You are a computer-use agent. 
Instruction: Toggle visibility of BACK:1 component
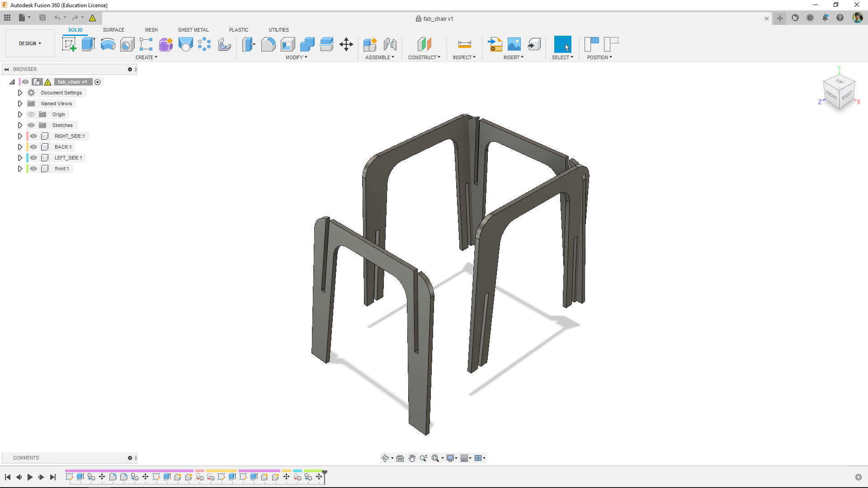pyautogui.click(x=33, y=147)
